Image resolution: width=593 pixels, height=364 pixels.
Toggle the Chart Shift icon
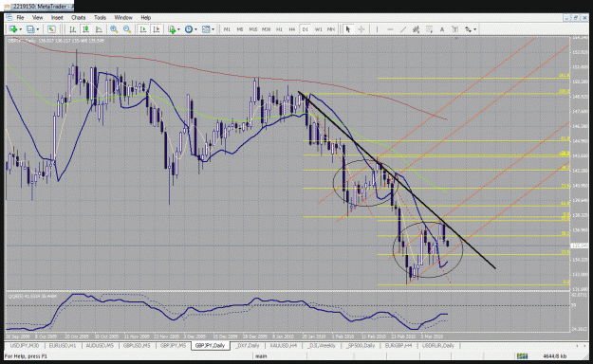click(x=156, y=29)
